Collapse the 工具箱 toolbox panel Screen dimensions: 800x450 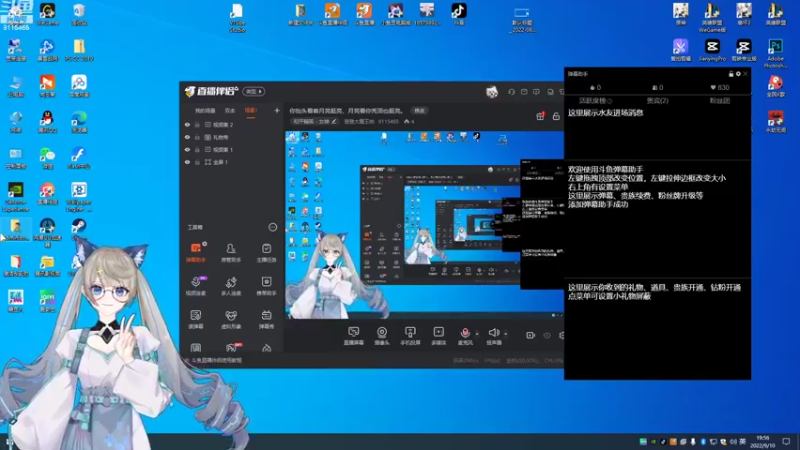coord(272,227)
